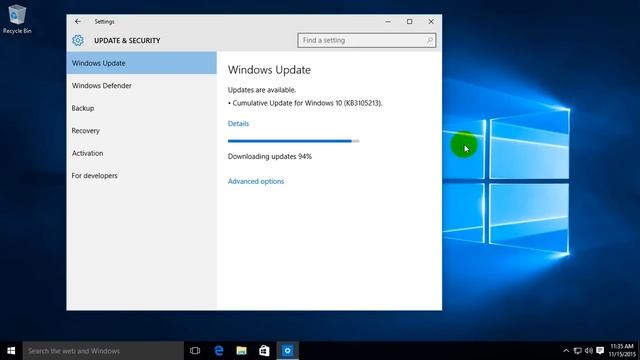
Task: Go to the Backup section
Action: pos(142,108)
